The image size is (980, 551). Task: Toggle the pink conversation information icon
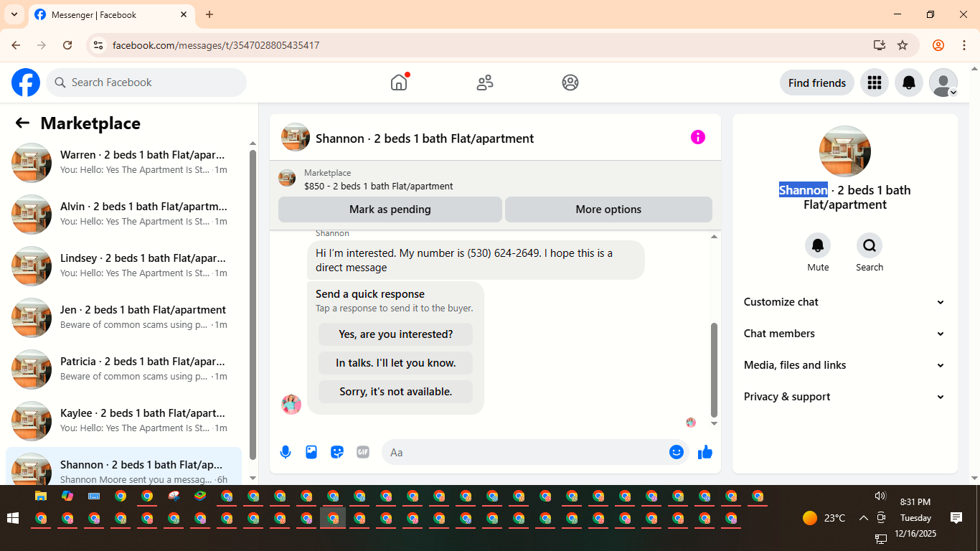pos(698,137)
